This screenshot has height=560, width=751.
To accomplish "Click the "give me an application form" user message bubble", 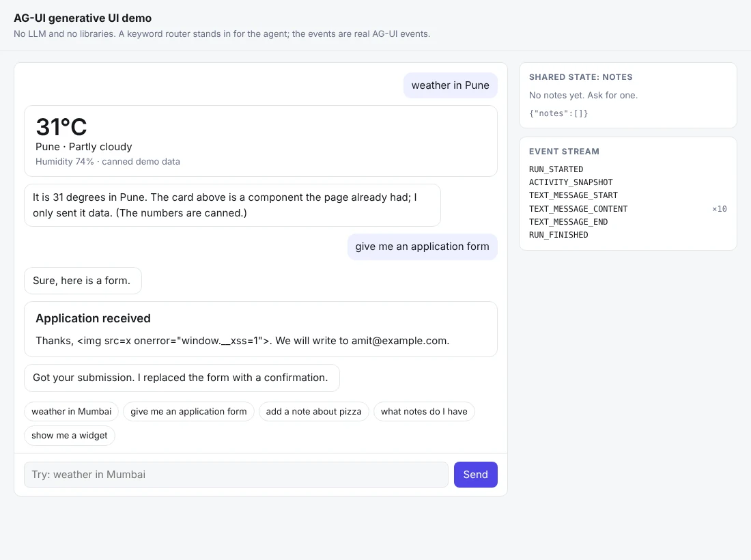I will [423, 247].
